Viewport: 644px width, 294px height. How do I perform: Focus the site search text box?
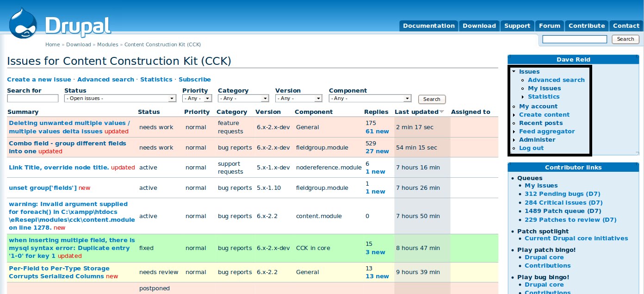click(575, 39)
